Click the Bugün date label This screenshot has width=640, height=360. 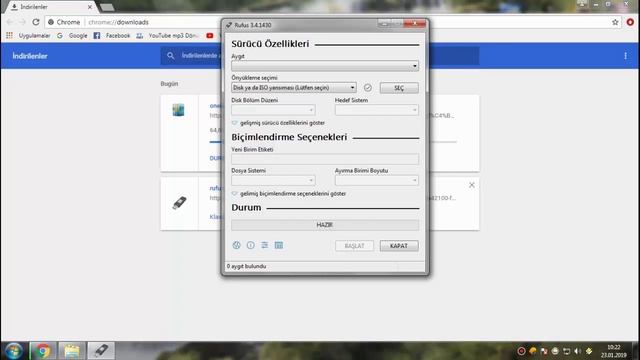169,84
